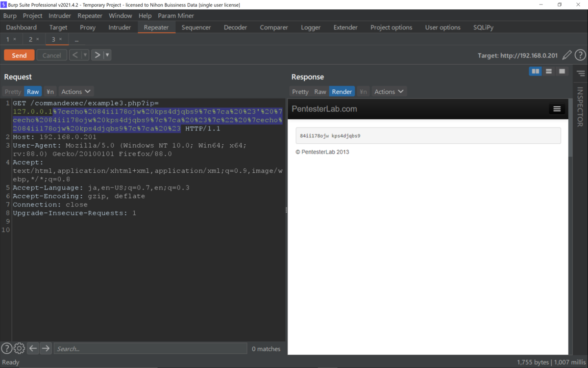Switch response view to Render
This screenshot has width=588, height=368.
pyautogui.click(x=342, y=91)
